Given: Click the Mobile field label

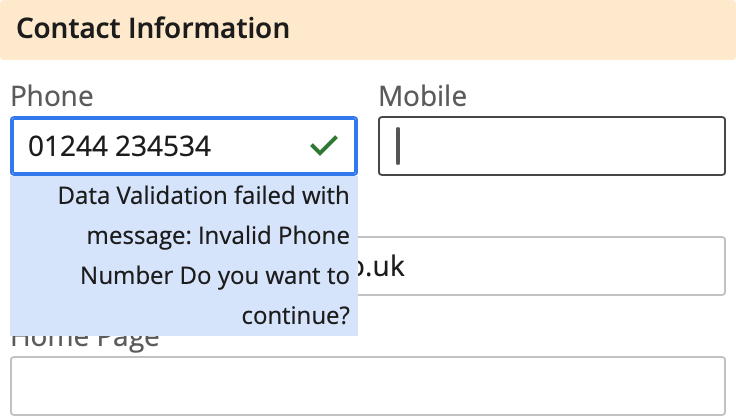Looking at the screenshot, I should (x=423, y=96).
